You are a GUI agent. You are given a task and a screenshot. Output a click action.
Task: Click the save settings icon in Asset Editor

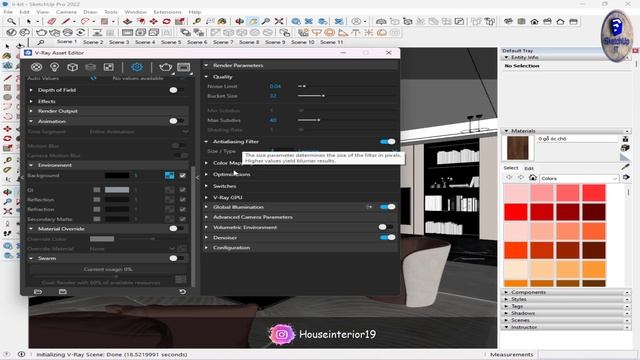point(62,291)
